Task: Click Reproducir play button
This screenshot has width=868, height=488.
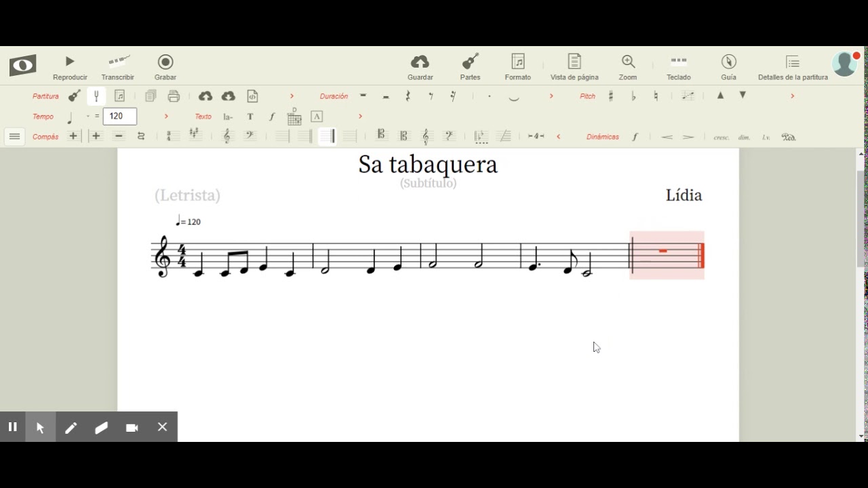Action: pyautogui.click(x=70, y=68)
